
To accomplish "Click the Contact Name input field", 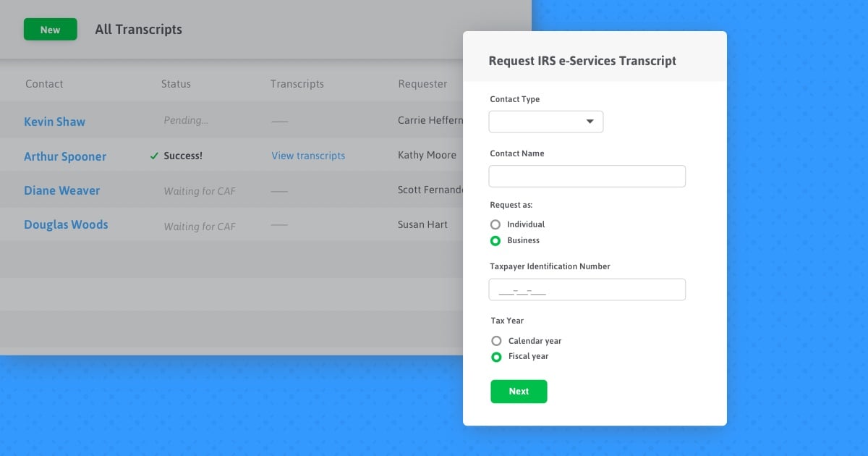I will 587,177.
